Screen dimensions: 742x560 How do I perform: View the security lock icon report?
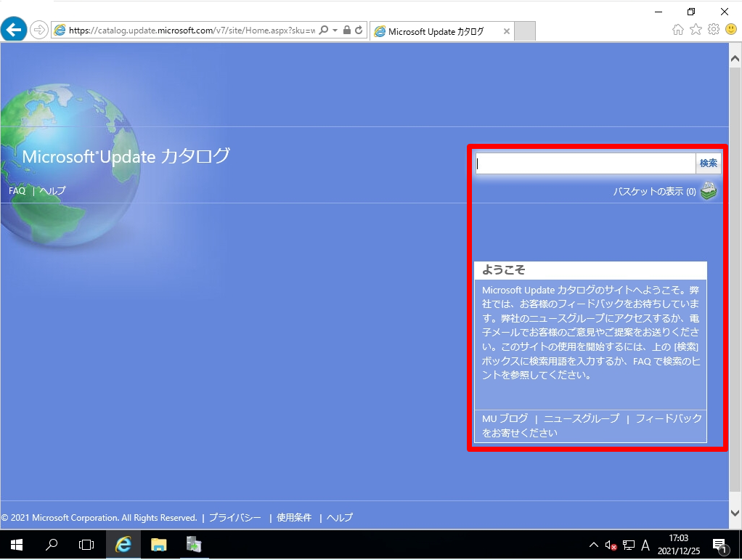pyautogui.click(x=347, y=31)
